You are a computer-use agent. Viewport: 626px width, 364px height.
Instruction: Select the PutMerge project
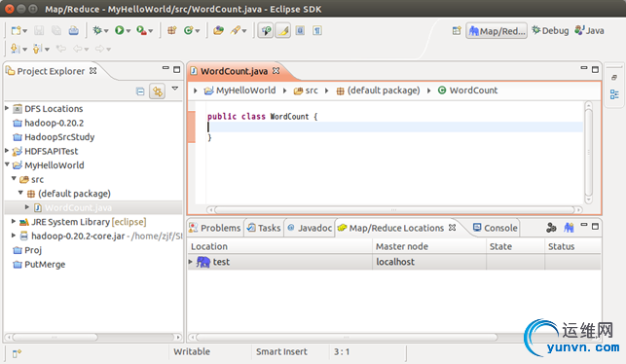tap(45, 264)
